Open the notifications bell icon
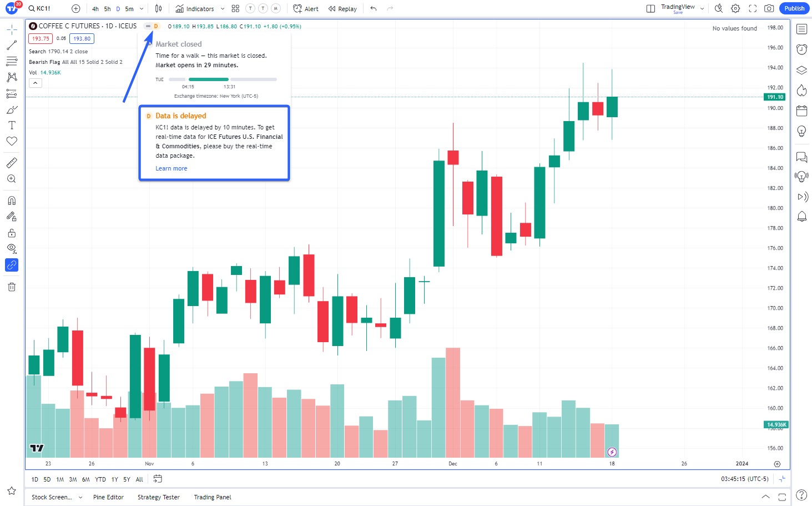Viewport: 812px width, 506px height. pyautogui.click(x=801, y=216)
